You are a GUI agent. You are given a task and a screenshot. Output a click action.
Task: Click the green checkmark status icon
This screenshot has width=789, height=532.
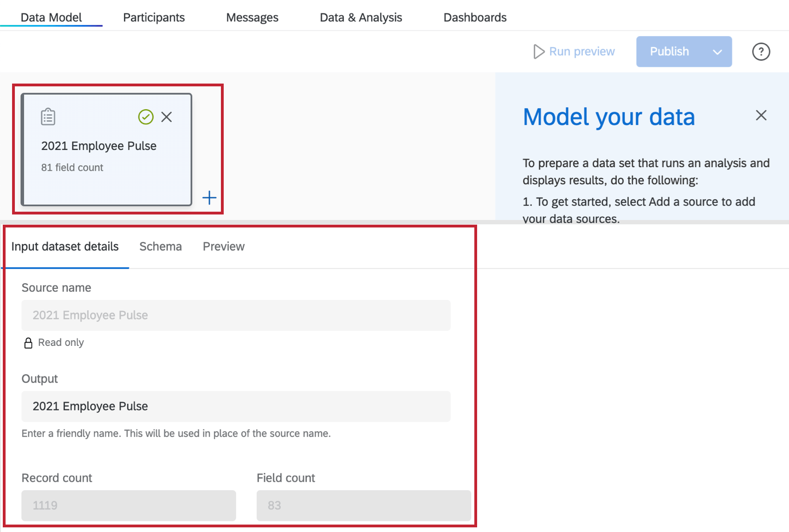pos(146,117)
